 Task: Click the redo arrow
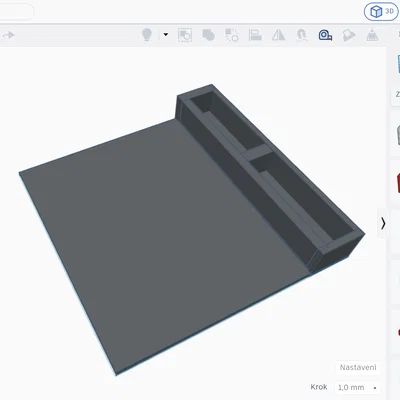click(8, 35)
